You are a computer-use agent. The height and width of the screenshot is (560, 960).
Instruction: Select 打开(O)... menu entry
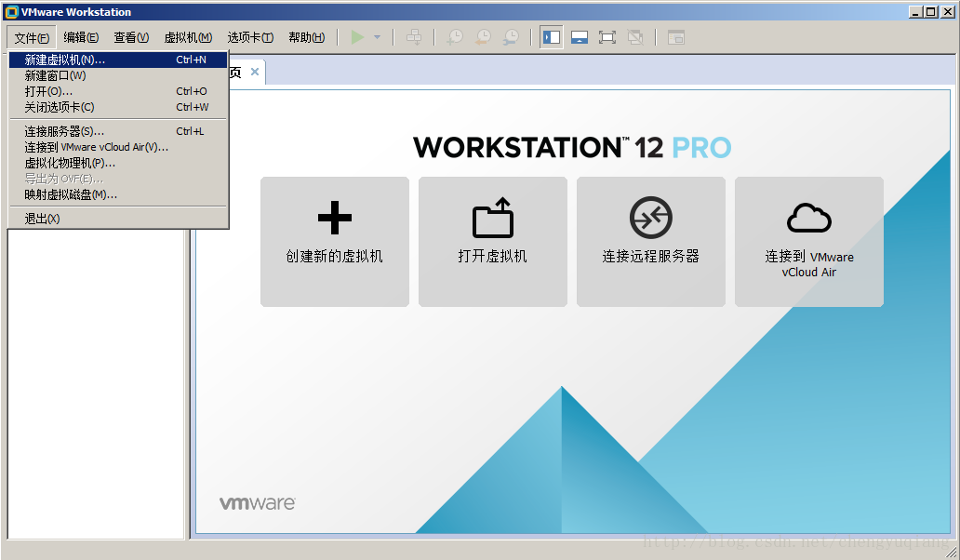click(x=117, y=91)
